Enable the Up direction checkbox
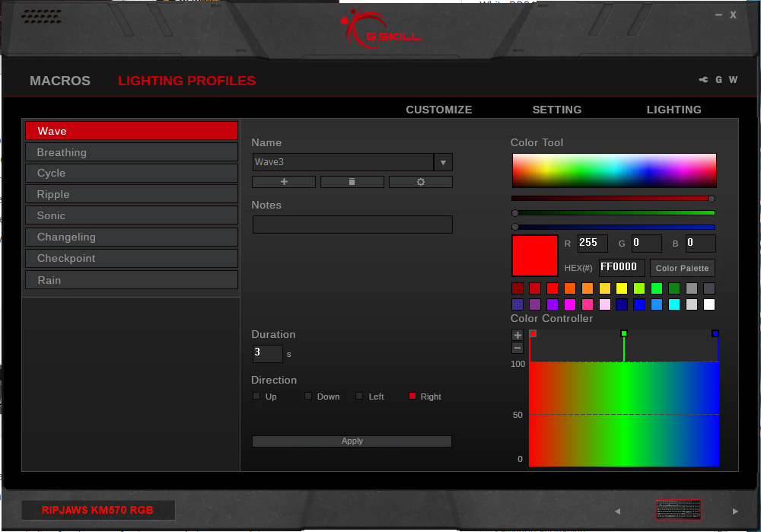This screenshot has height=532, width=761. tap(256, 396)
